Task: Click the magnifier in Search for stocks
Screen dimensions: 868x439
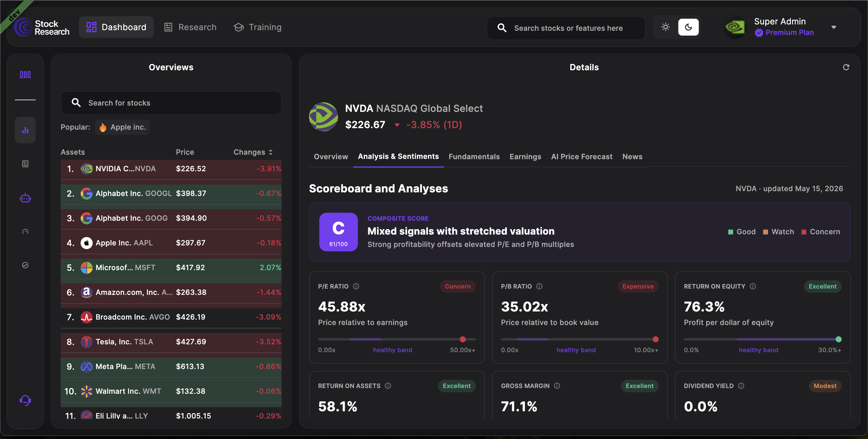Action: 76,103
